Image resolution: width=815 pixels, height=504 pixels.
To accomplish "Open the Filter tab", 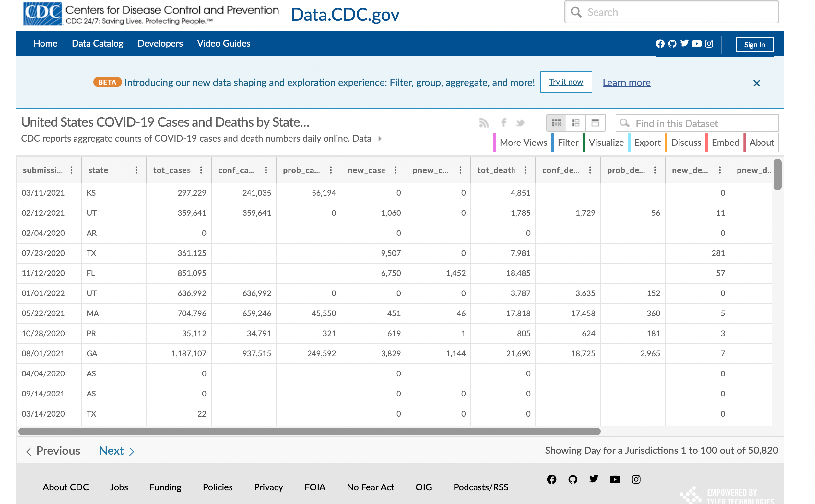I will (x=567, y=142).
